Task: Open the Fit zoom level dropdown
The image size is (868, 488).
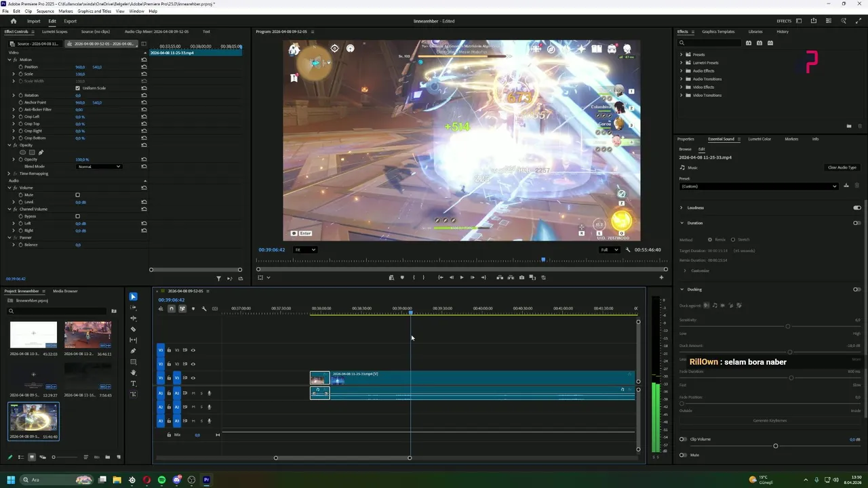Action: click(x=305, y=249)
